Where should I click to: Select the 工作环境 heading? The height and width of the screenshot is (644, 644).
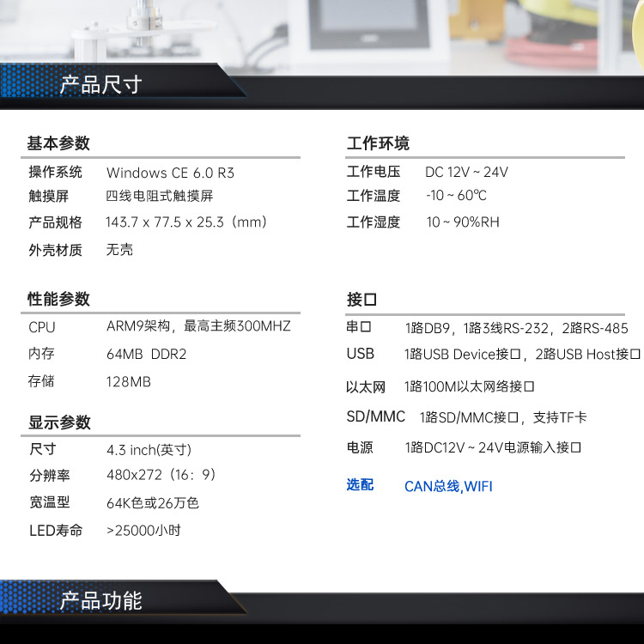(378, 143)
